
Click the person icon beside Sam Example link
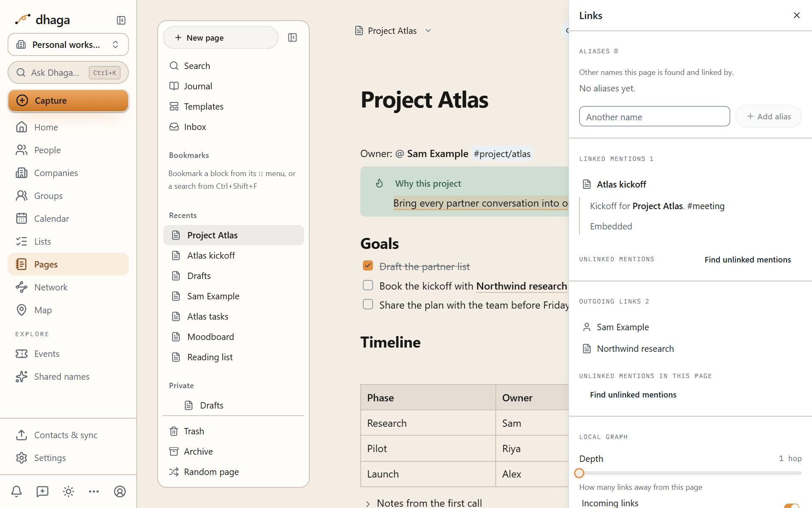pyautogui.click(x=587, y=327)
